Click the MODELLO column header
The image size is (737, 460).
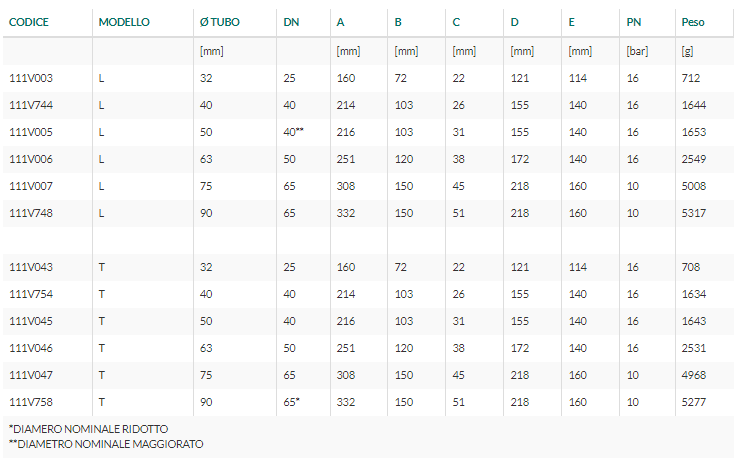coord(124,22)
